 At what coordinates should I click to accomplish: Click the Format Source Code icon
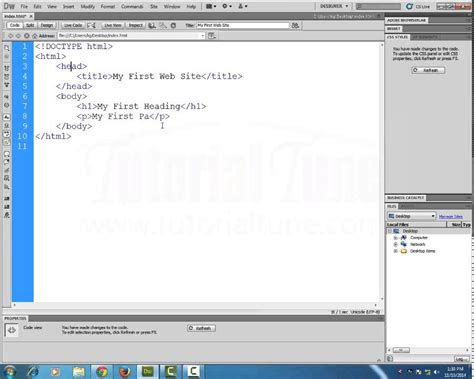tap(7, 215)
